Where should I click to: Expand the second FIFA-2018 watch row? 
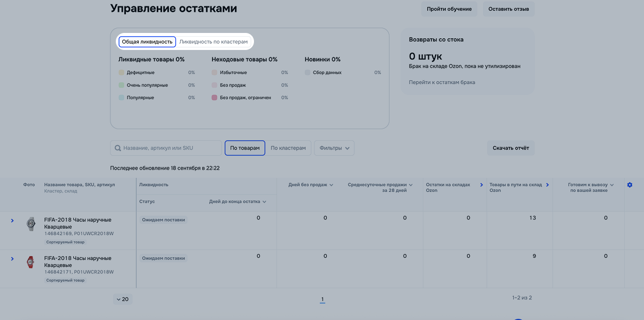[x=12, y=259]
